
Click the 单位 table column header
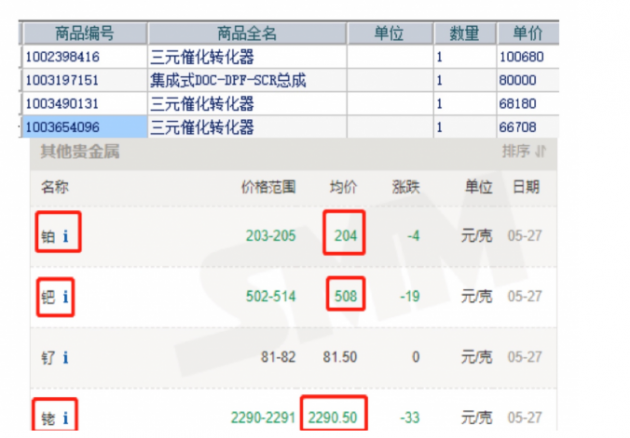(389, 33)
